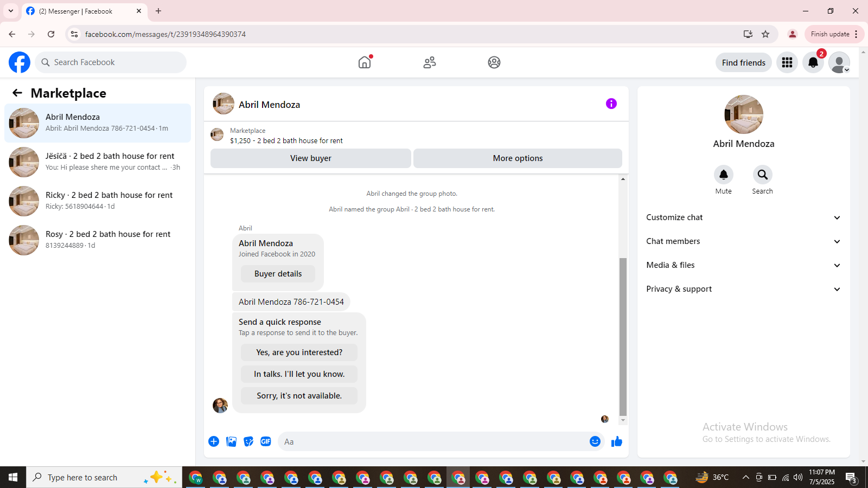Open the Facebook home logo
Viewport: 868px width, 488px height.
click(x=20, y=62)
